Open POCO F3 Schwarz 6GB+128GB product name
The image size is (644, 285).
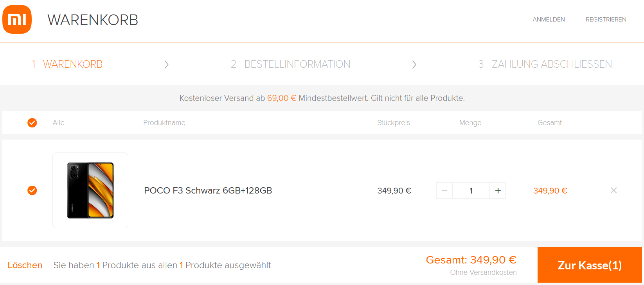point(208,190)
